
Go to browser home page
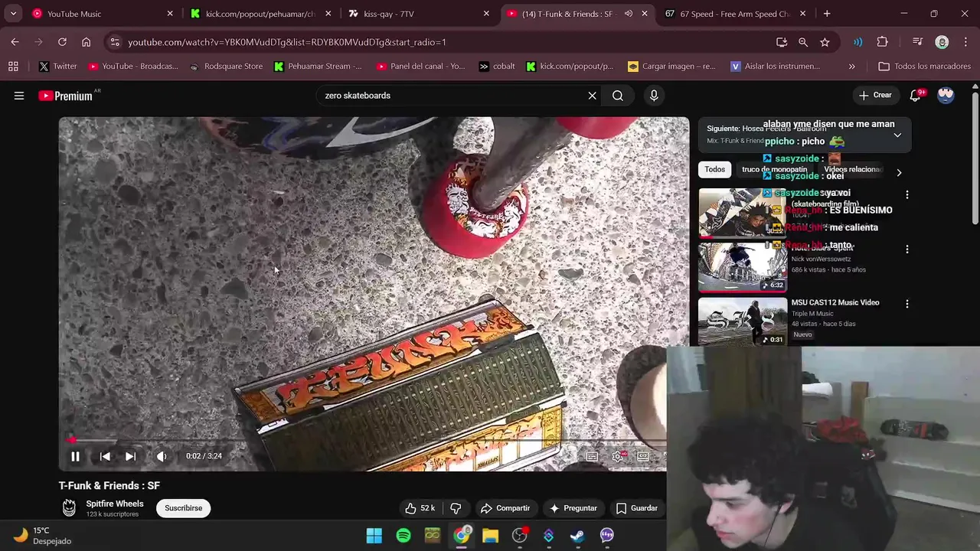[86, 42]
